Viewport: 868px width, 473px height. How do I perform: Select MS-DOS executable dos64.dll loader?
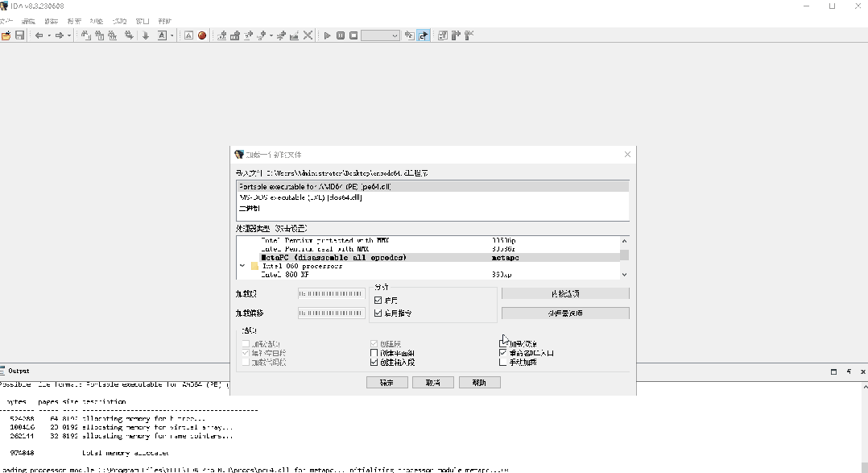432,197
